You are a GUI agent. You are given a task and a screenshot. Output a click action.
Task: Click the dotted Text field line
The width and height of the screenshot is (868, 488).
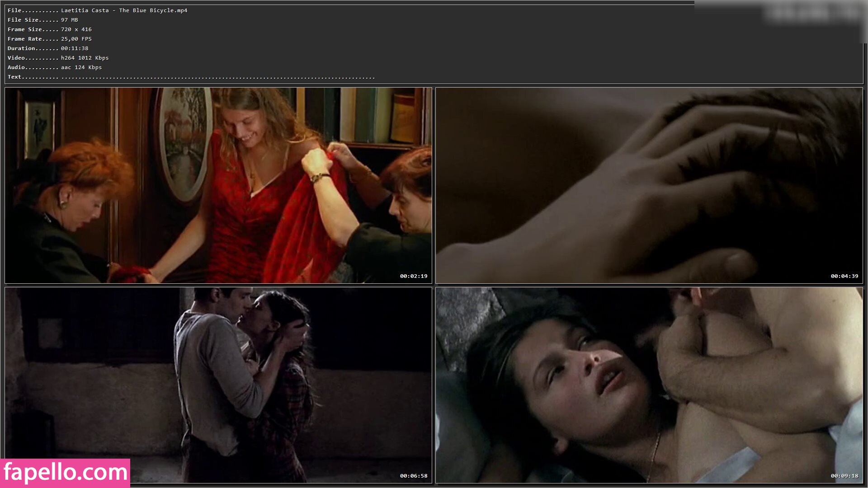191,77
